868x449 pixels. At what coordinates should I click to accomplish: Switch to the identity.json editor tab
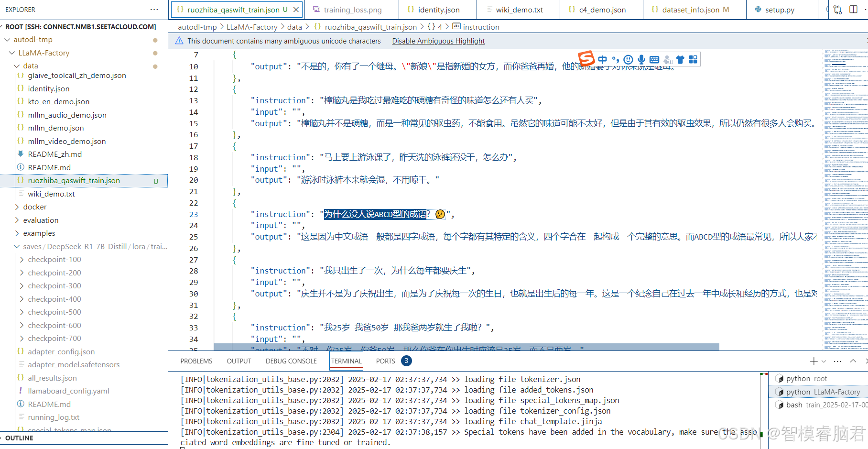pos(438,10)
